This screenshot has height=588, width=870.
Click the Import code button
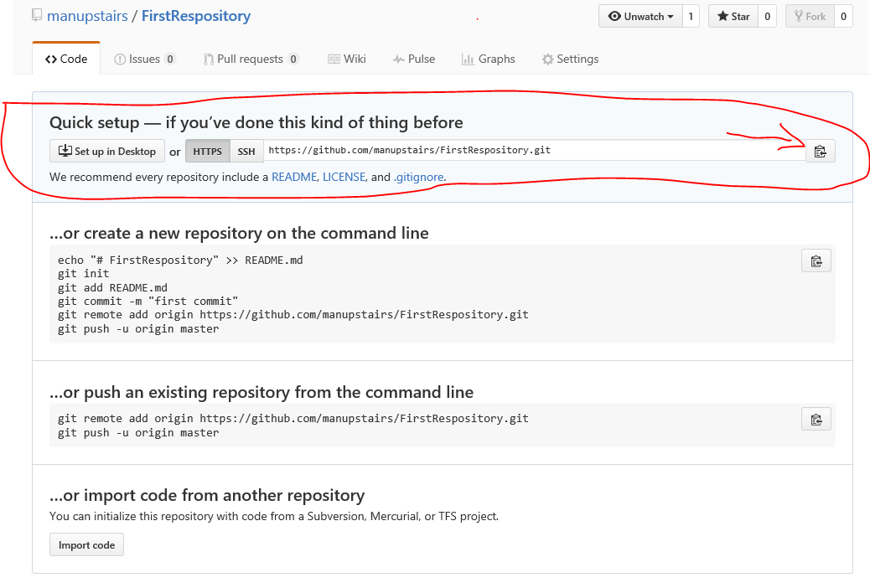click(86, 544)
